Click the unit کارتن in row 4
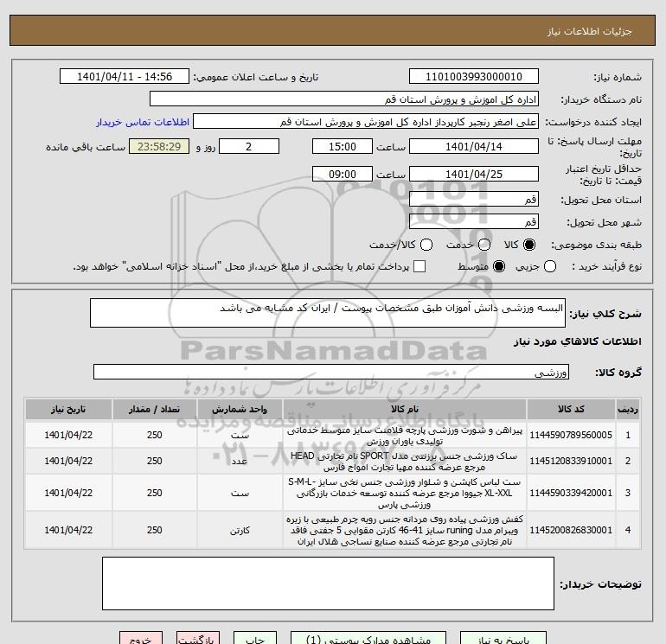 (x=240, y=531)
